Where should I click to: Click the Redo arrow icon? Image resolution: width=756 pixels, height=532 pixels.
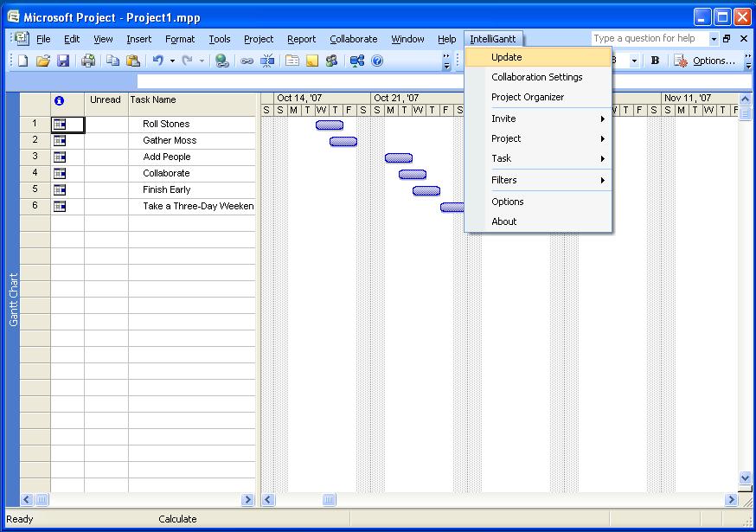point(188,61)
